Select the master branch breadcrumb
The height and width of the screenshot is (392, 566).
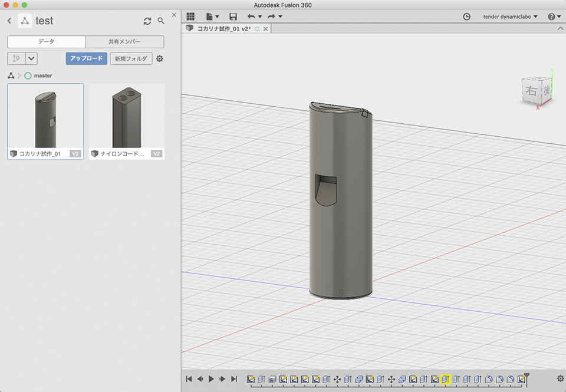pyautogui.click(x=38, y=75)
